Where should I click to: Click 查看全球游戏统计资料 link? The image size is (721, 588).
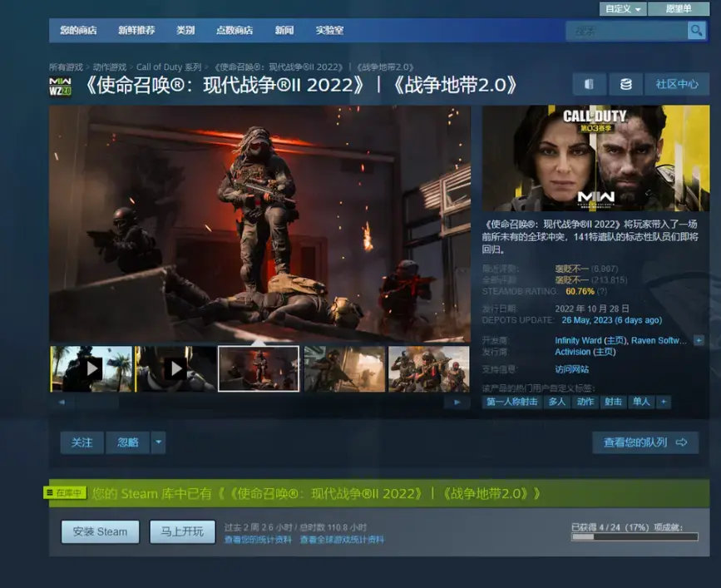(x=342, y=539)
